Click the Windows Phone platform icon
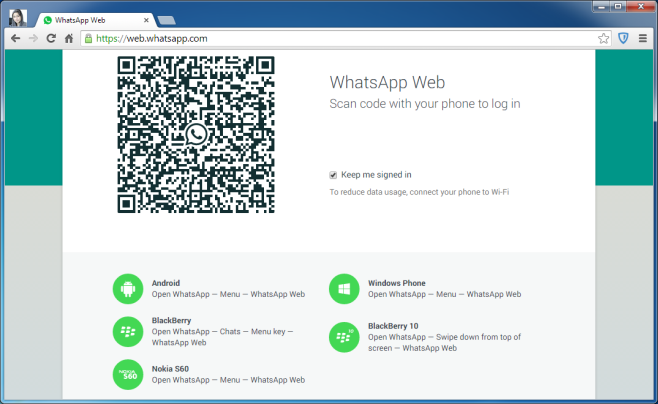 (344, 289)
